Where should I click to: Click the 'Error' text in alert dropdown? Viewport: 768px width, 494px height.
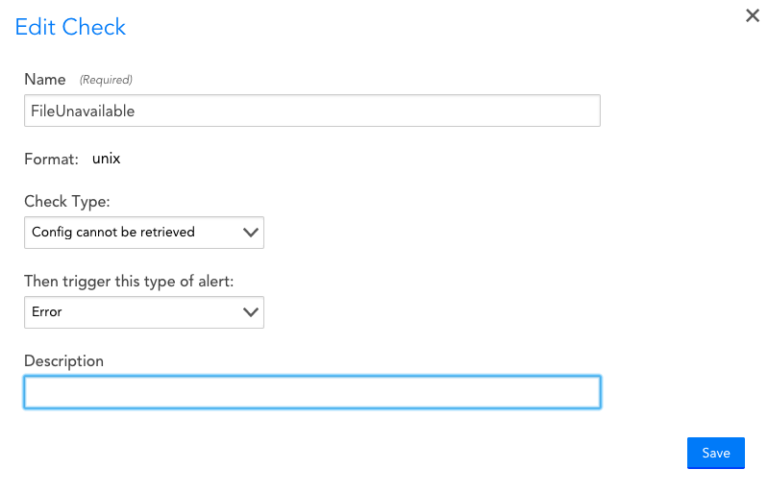click(47, 312)
